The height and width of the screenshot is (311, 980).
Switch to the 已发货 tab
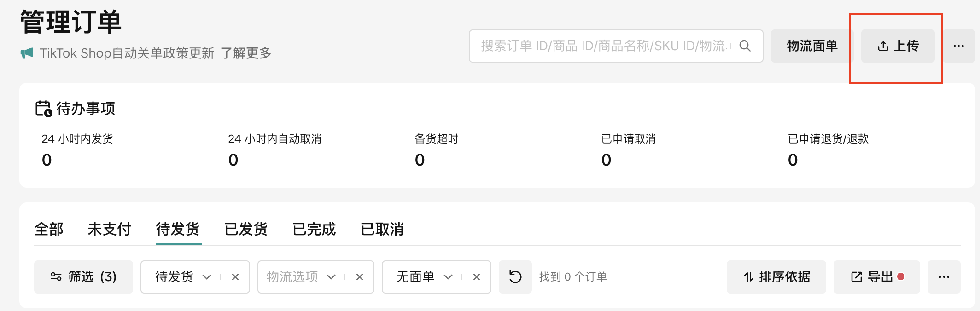[x=246, y=229]
